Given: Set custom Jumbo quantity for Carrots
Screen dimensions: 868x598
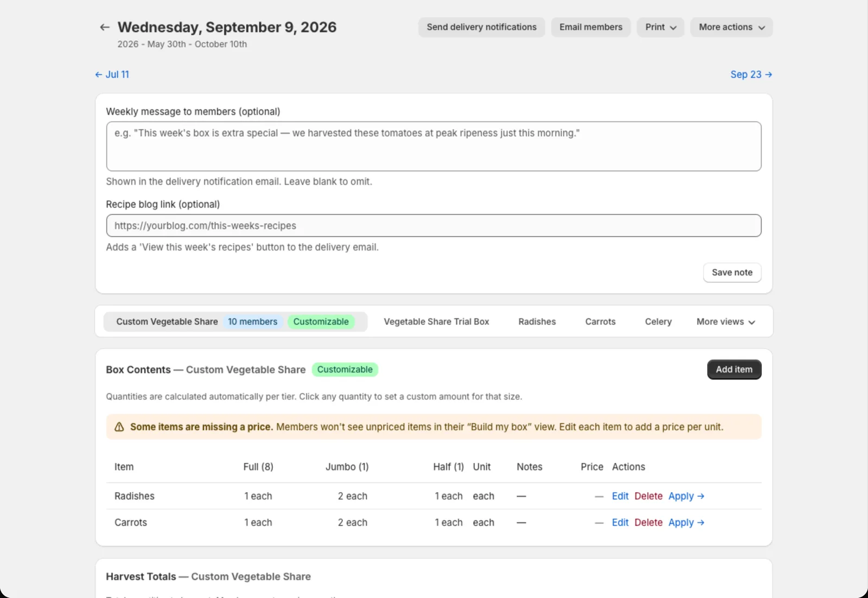Looking at the screenshot, I should pos(353,523).
